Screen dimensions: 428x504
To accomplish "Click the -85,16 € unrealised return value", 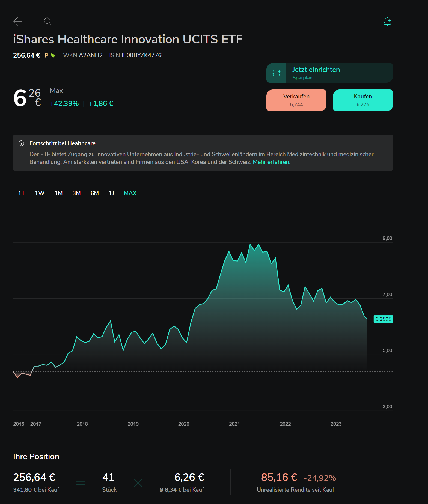I will tap(277, 477).
